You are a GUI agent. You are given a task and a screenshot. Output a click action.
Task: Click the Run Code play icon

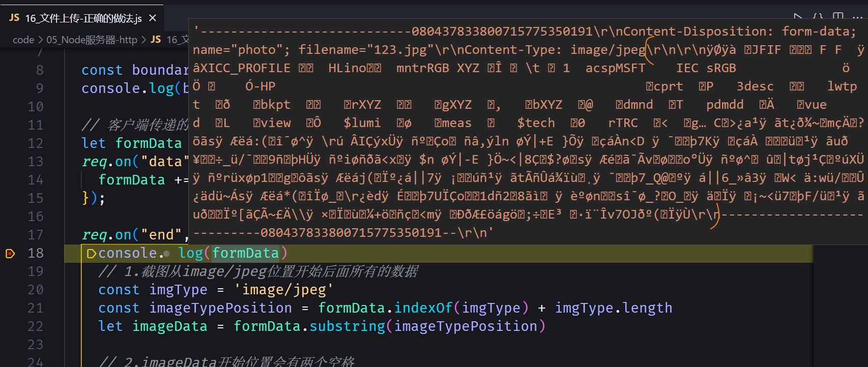pos(798,17)
